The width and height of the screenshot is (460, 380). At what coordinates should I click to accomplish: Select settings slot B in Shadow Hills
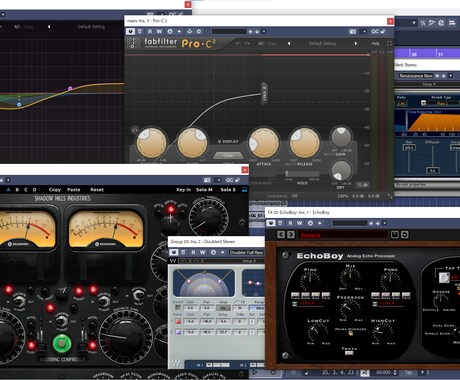tap(17, 190)
